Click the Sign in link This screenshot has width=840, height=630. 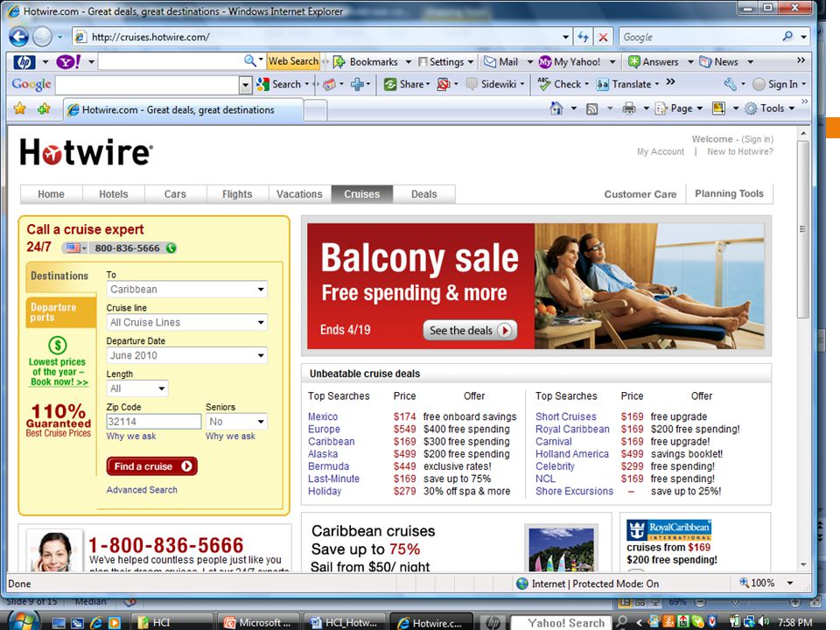pos(757,139)
